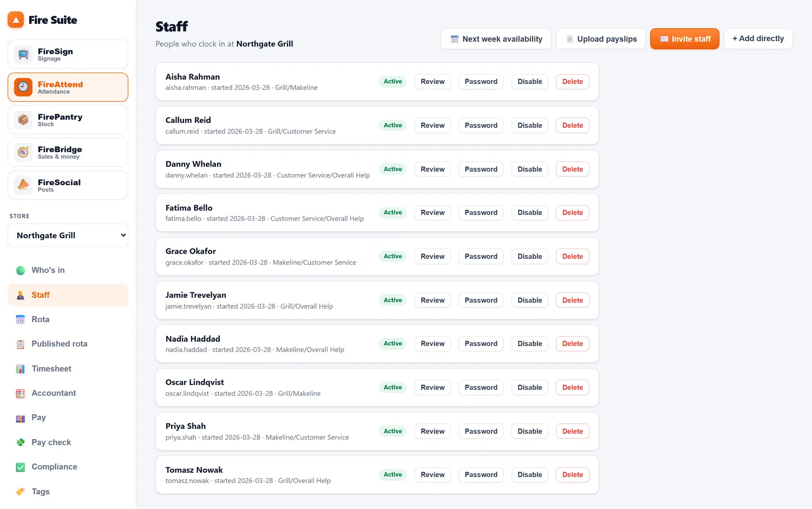Open Password for Jamie Trevelyan
This screenshot has height=509, width=812.
click(x=481, y=301)
